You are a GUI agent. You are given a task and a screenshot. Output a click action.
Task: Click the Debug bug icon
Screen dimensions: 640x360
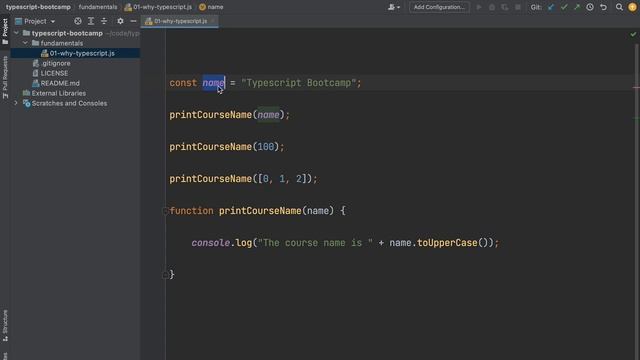tap(492, 7)
